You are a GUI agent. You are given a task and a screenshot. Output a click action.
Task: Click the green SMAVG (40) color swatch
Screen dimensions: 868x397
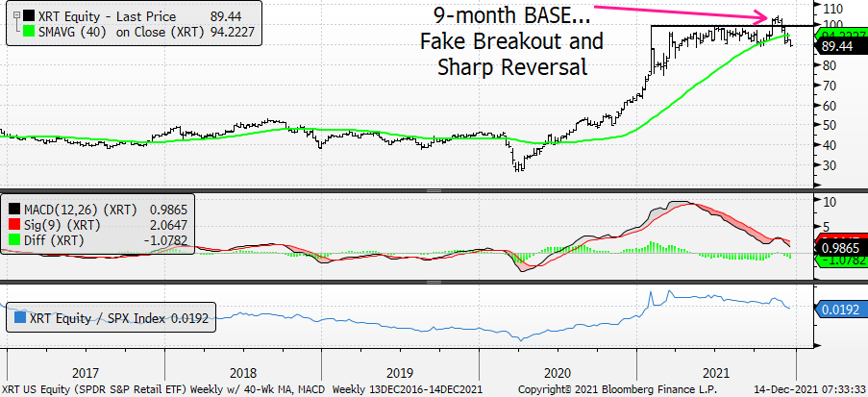click(x=28, y=32)
